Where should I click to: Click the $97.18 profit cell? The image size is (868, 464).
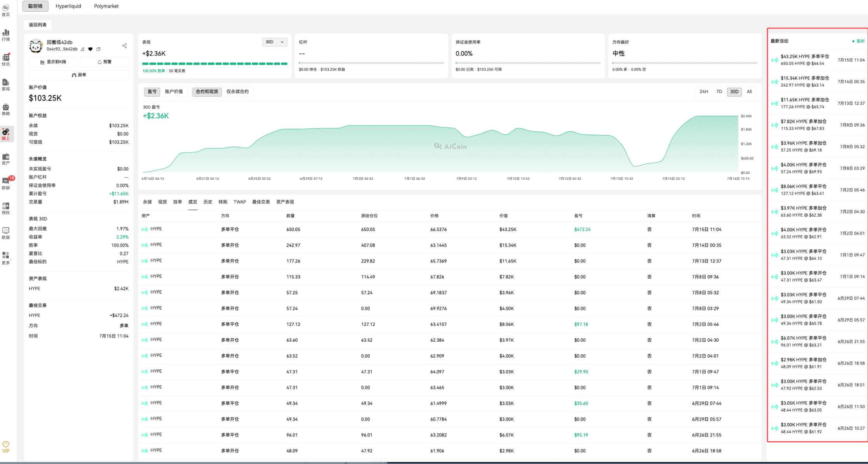(x=581, y=324)
